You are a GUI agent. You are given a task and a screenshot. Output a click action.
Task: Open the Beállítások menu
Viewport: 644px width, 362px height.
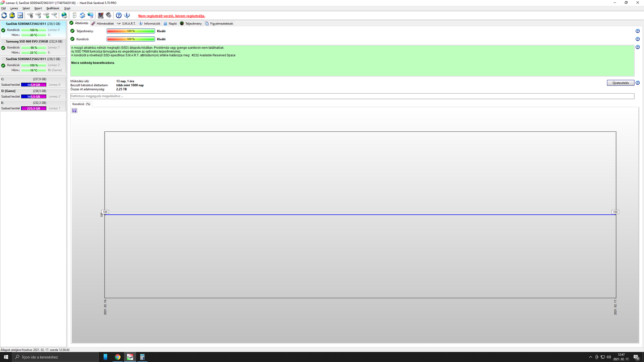53,8
